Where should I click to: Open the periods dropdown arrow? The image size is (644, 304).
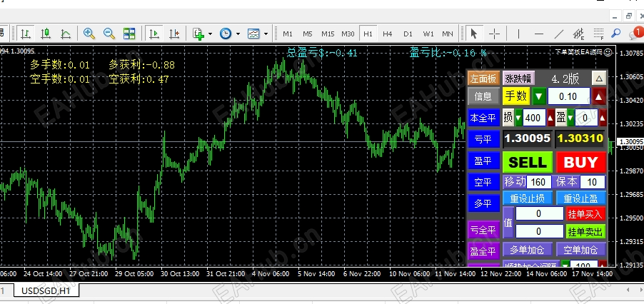coord(238,34)
